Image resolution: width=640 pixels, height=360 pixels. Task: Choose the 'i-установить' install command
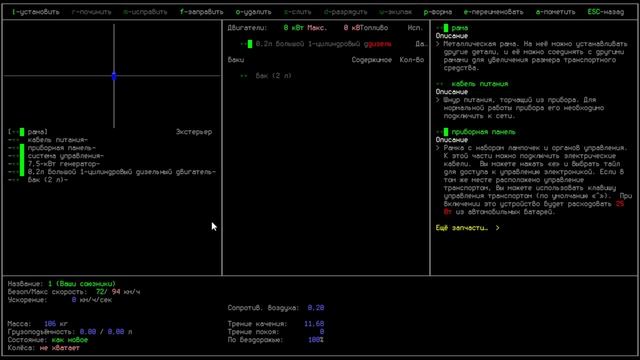[x=36, y=12]
